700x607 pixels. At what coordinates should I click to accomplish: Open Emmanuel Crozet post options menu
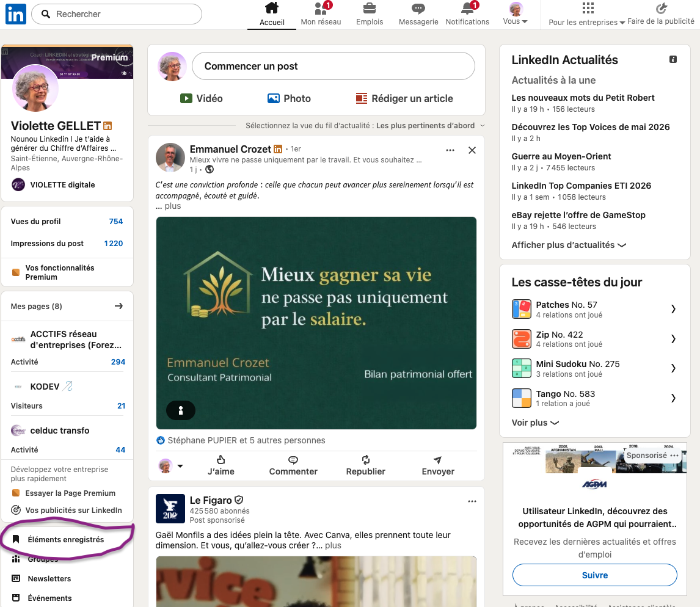[x=450, y=150]
